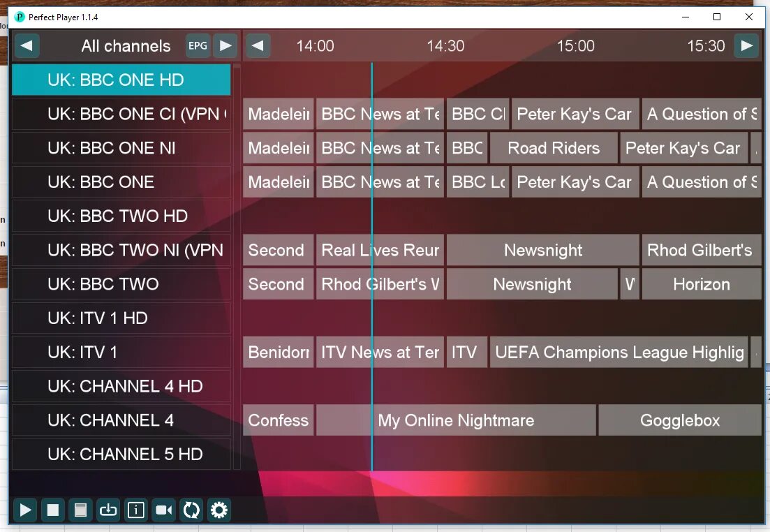
Task: Click A Question of S on BBC ONE CI row
Action: 702,114
